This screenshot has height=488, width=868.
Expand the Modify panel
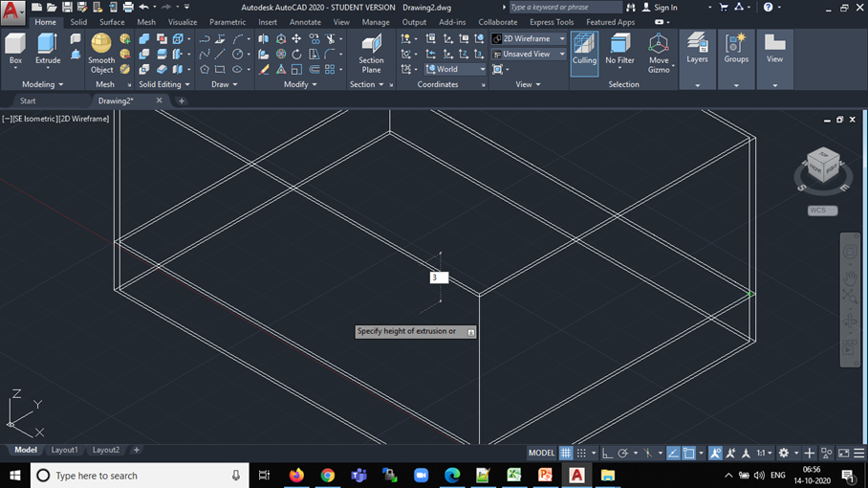(x=300, y=84)
